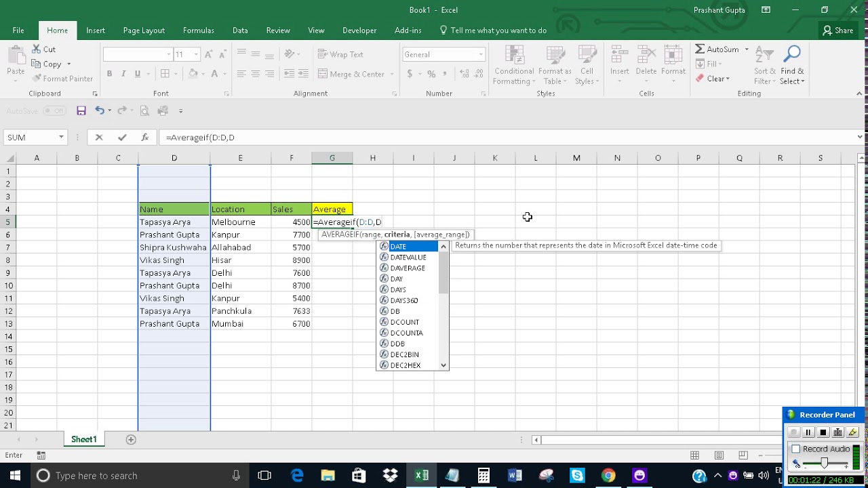Click the function list scrollbar down arrow
The image size is (868, 488).
[443, 365]
